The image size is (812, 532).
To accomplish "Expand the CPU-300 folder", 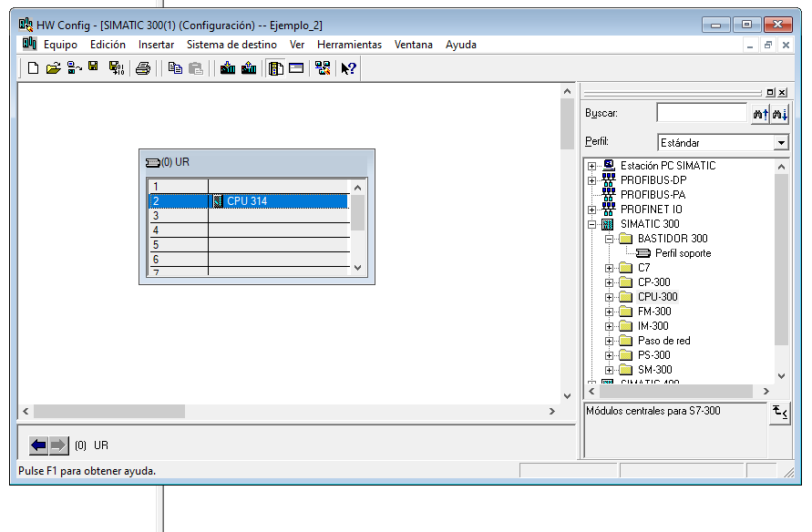I will click(x=609, y=297).
